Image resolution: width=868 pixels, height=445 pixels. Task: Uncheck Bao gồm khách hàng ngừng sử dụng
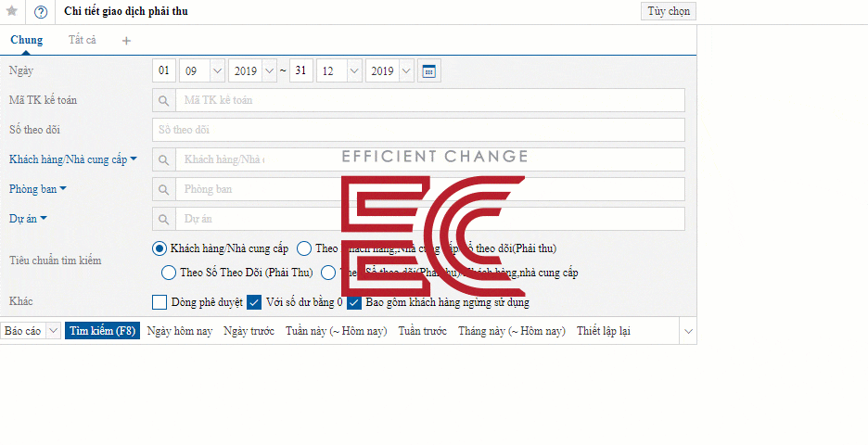[354, 302]
